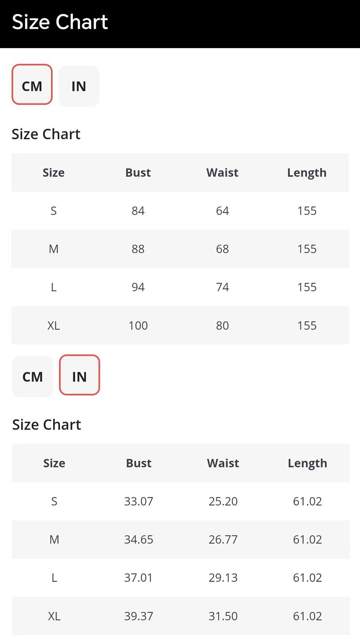Click the waist value 26.77 in inches
360x644 pixels.
click(223, 540)
